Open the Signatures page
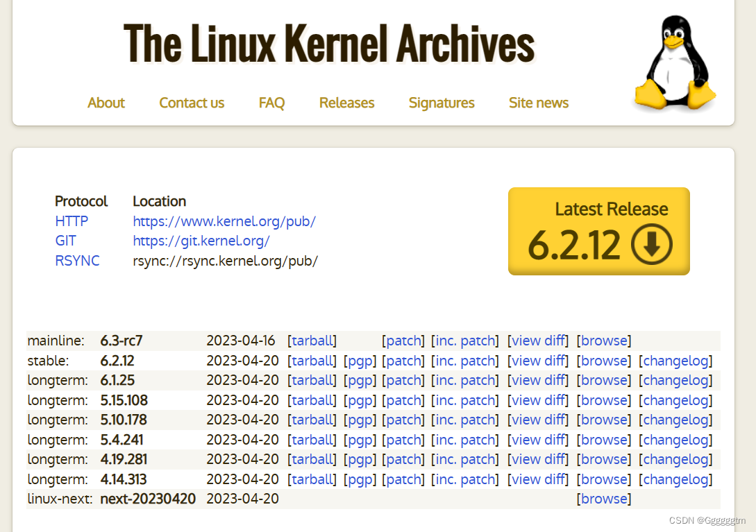 tap(442, 103)
